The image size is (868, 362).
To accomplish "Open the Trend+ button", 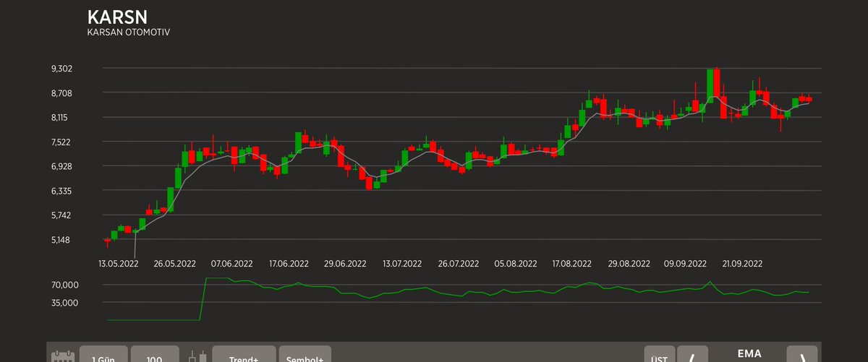I will tap(244, 354).
